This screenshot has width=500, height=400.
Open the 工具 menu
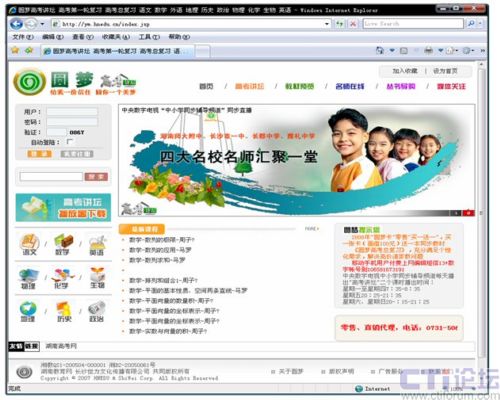coord(149,37)
